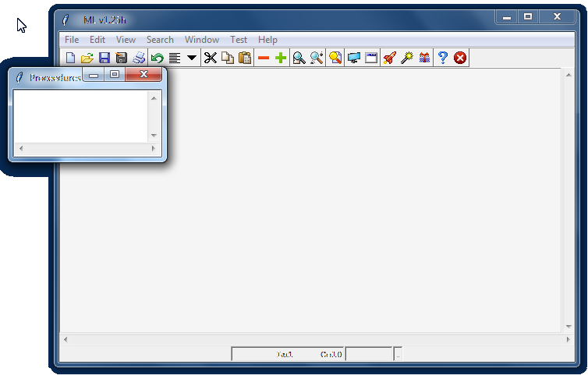This screenshot has width=588, height=379.
Task: Open the Help menu
Action: [x=267, y=40]
